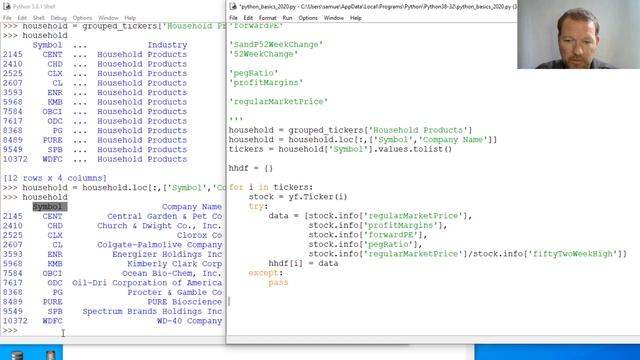Click the 'tickers = household' line in editor

click(340, 149)
